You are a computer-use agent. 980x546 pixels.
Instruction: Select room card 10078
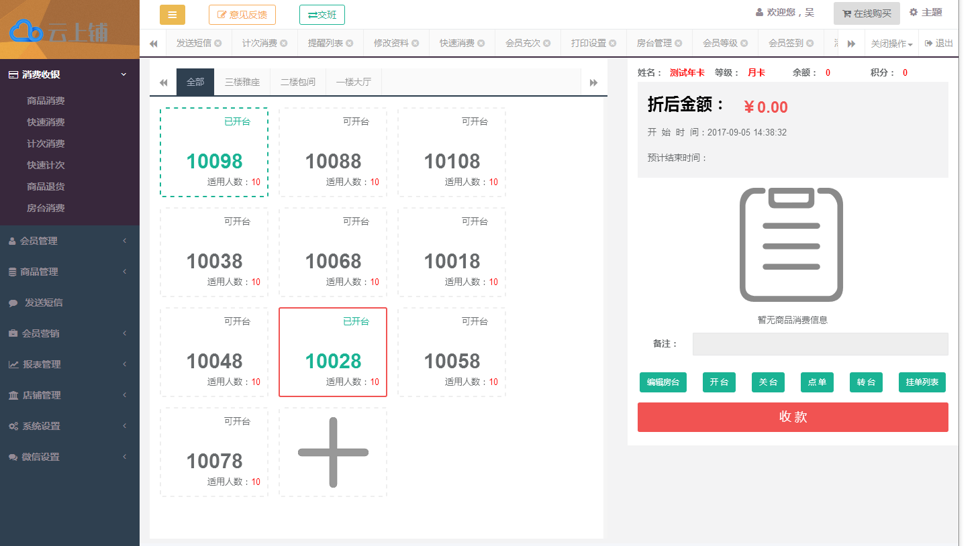click(214, 452)
